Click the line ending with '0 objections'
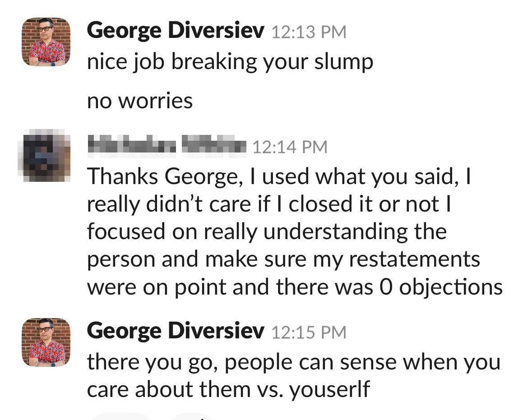This screenshot has height=420, width=532. click(295, 287)
